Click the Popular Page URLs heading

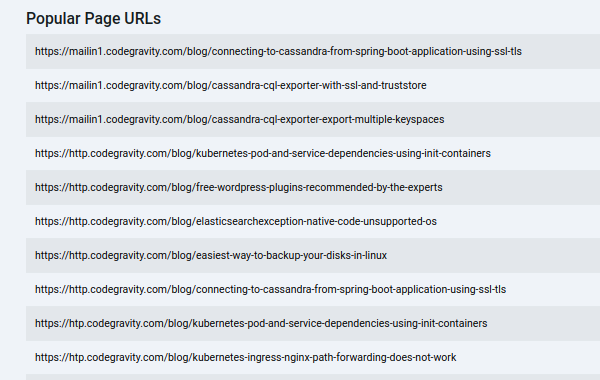tap(93, 18)
